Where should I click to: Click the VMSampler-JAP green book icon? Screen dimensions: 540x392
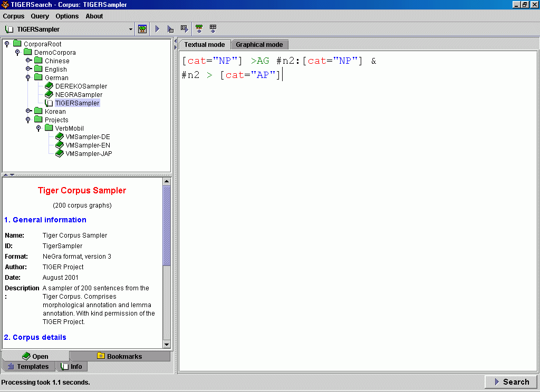pos(59,153)
